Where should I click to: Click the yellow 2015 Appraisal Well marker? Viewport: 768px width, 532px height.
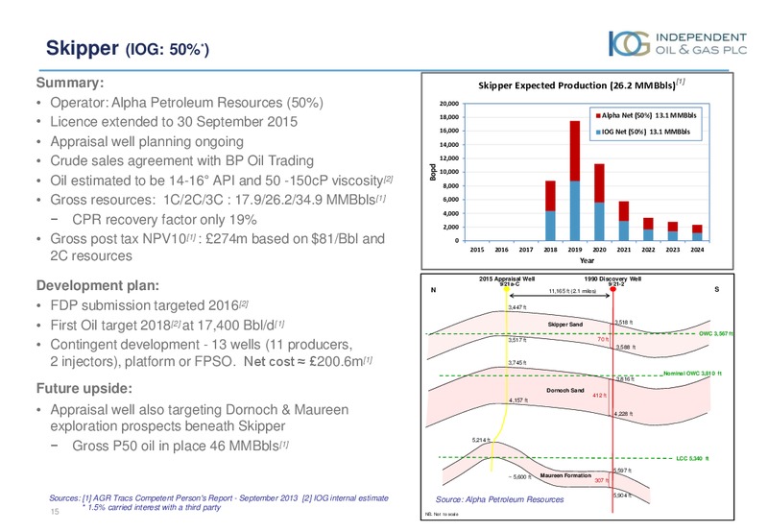click(x=507, y=289)
